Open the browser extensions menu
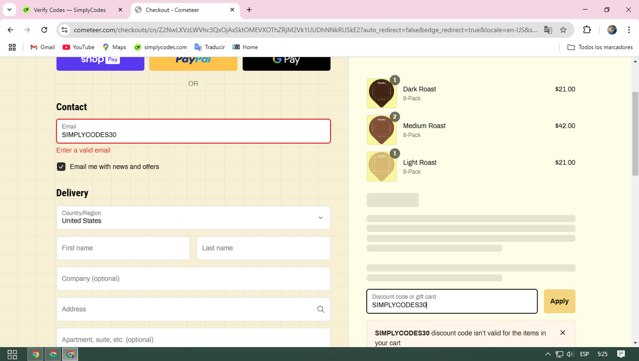 (x=587, y=30)
